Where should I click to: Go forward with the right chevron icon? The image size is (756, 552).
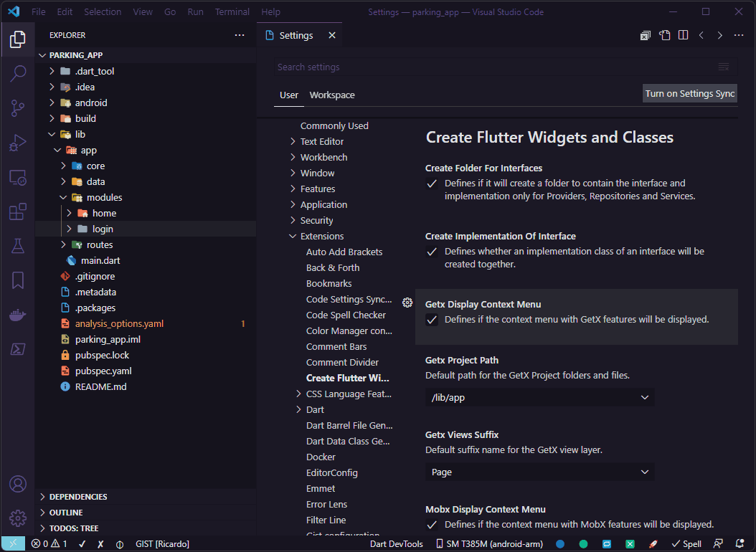[720, 35]
